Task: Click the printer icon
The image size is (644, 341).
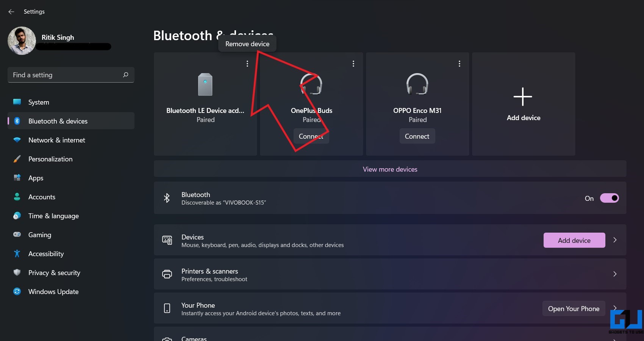Action: pos(167,274)
